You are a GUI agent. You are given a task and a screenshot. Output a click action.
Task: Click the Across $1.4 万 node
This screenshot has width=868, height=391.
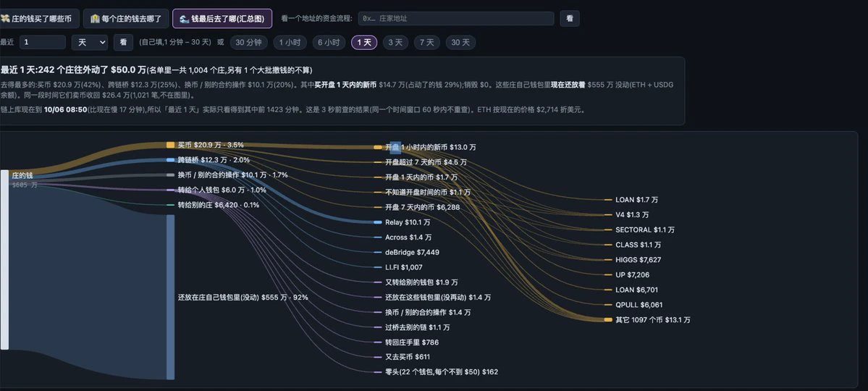408,237
